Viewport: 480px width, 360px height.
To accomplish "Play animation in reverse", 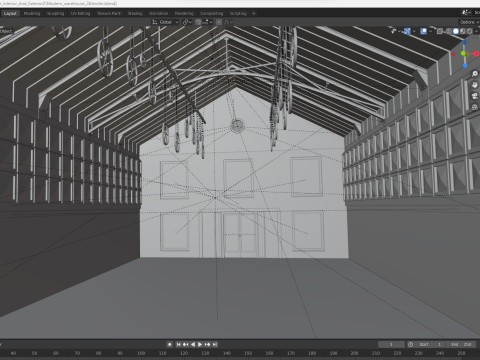I will tap(193, 344).
